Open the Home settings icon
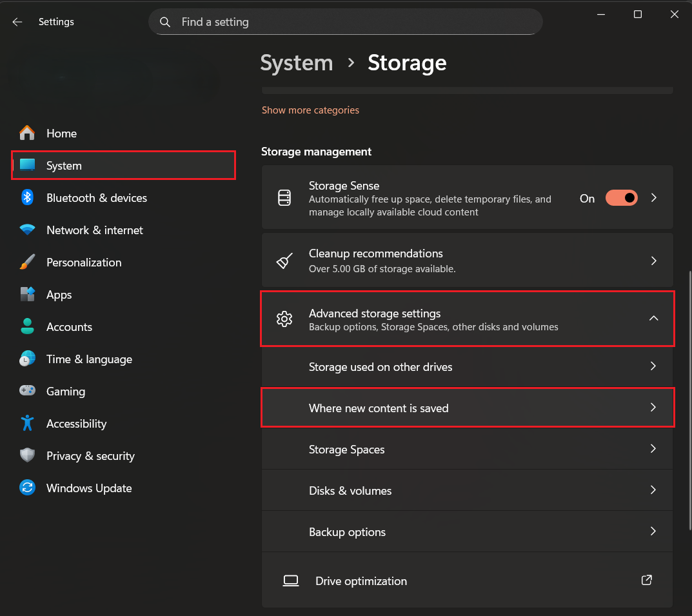The height and width of the screenshot is (616, 692). click(26, 133)
